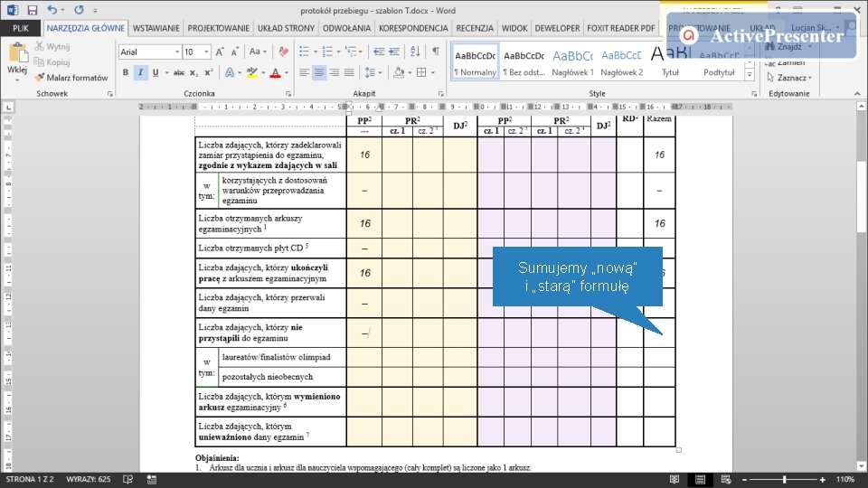Show paragraph marks with the pilcrow icon
The width and height of the screenshot is (868, 488).
pos(436,52)
